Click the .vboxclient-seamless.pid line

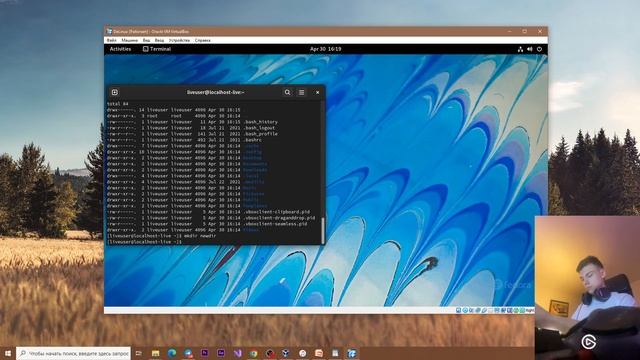point(207,224)
